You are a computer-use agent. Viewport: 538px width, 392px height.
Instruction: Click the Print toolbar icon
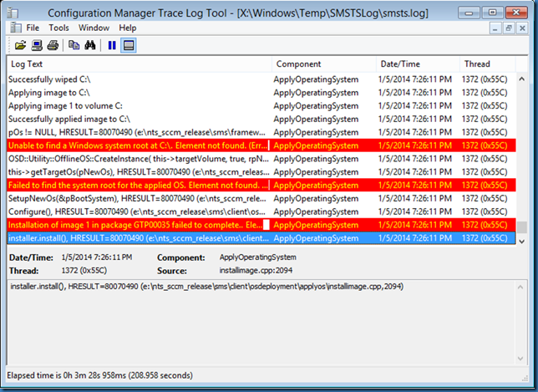click(x=53, y=45)
